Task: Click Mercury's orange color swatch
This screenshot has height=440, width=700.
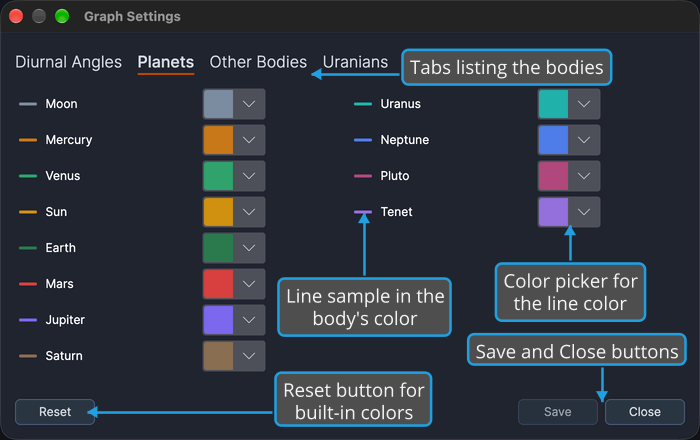Action: click(218, 140)
